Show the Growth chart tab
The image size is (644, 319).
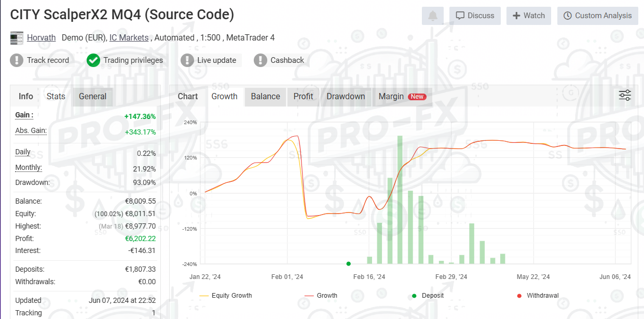225,96
